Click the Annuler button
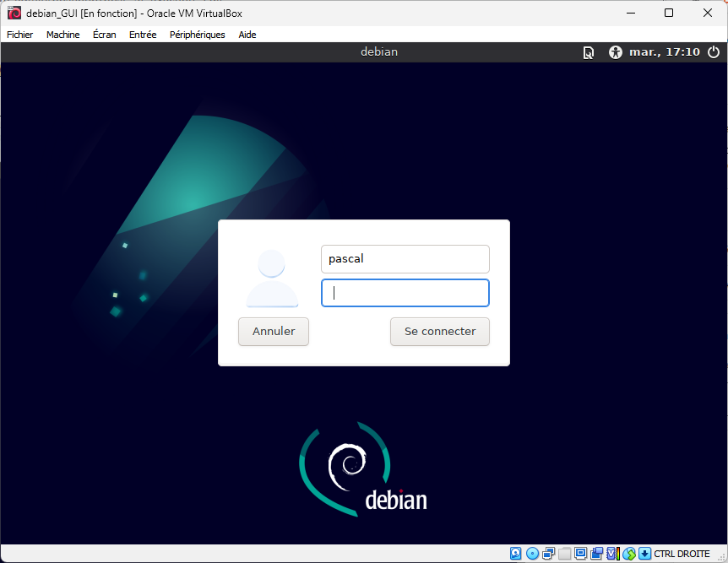 (x=274, y=332)
